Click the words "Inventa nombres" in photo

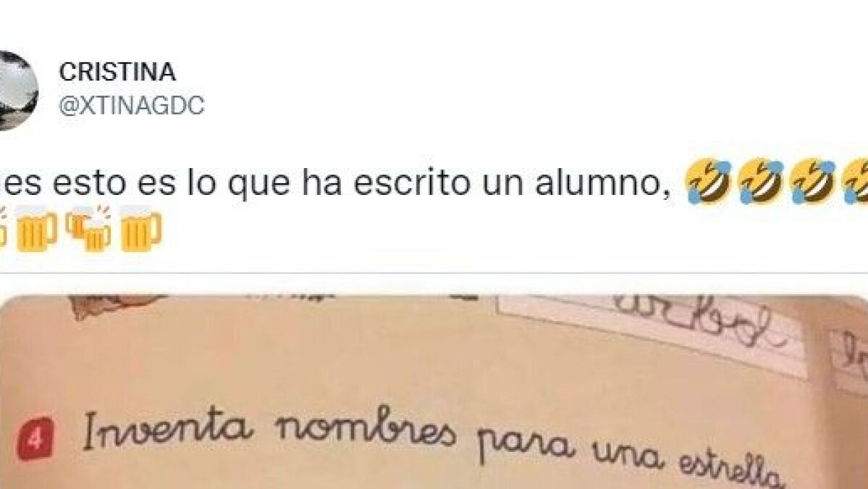(269, 431)
